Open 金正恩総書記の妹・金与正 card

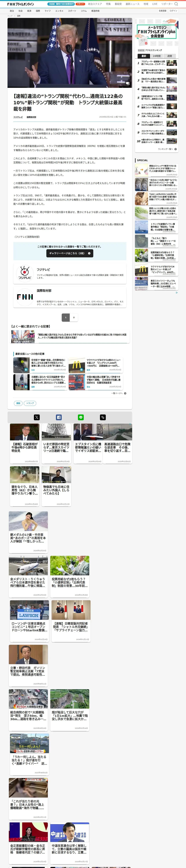[28, 843]
